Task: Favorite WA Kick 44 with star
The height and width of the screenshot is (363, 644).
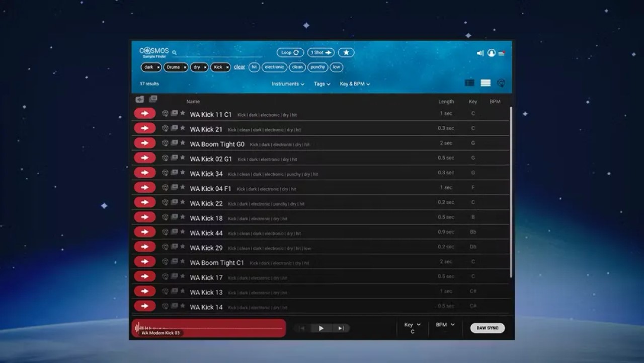Action: click(x=183, y=232)
